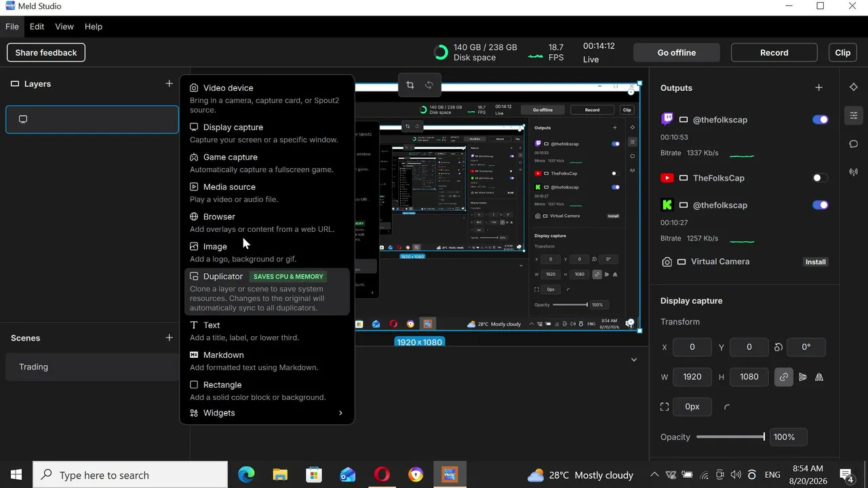Enable the YouTube TheFolksCap output toggle

[x=821, y=178]
